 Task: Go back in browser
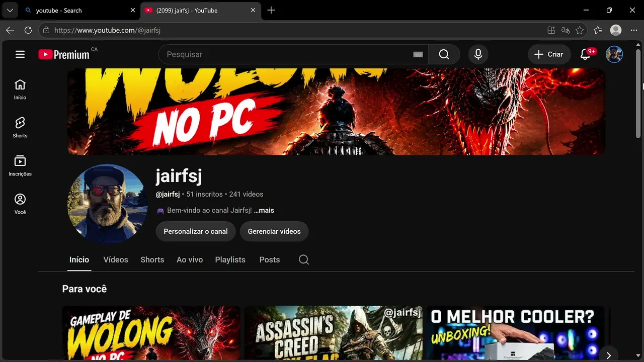point(10,30)
